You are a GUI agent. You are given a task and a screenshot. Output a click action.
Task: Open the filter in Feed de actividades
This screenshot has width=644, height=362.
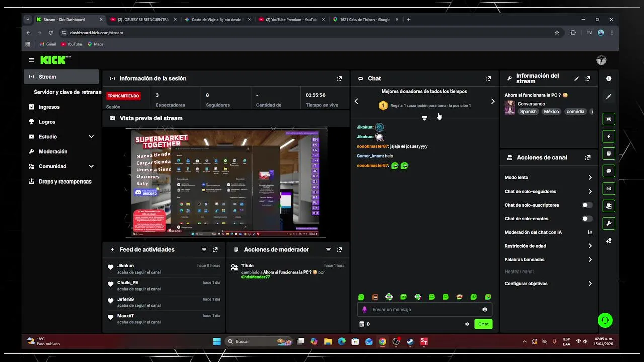[x=204, y=250]
